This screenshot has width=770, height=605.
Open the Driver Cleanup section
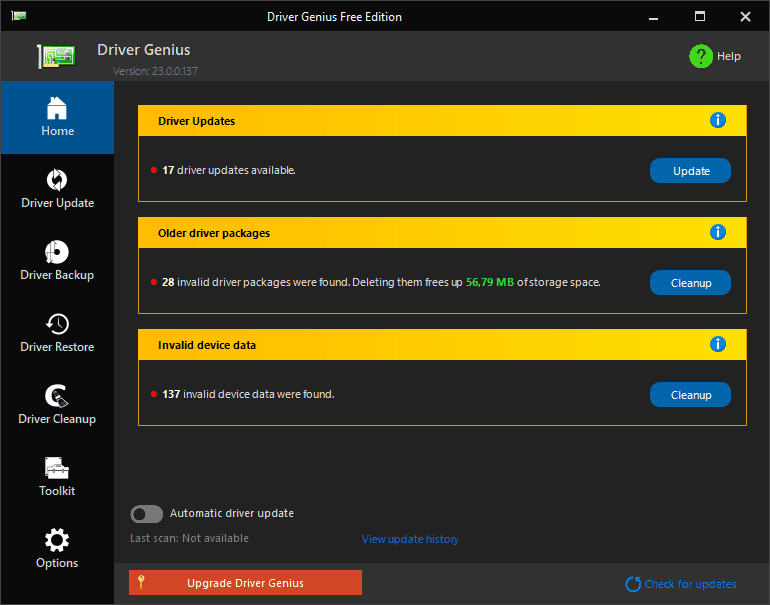click(x=57, y=406)
